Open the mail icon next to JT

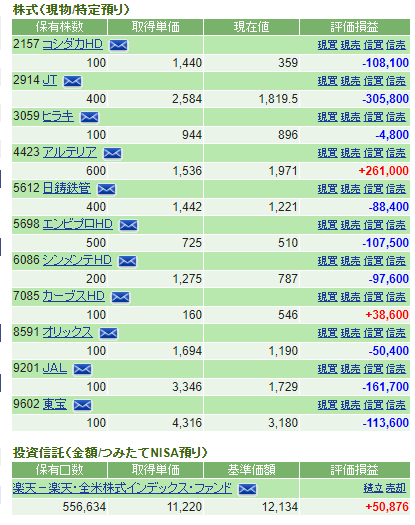coord(72,81)
